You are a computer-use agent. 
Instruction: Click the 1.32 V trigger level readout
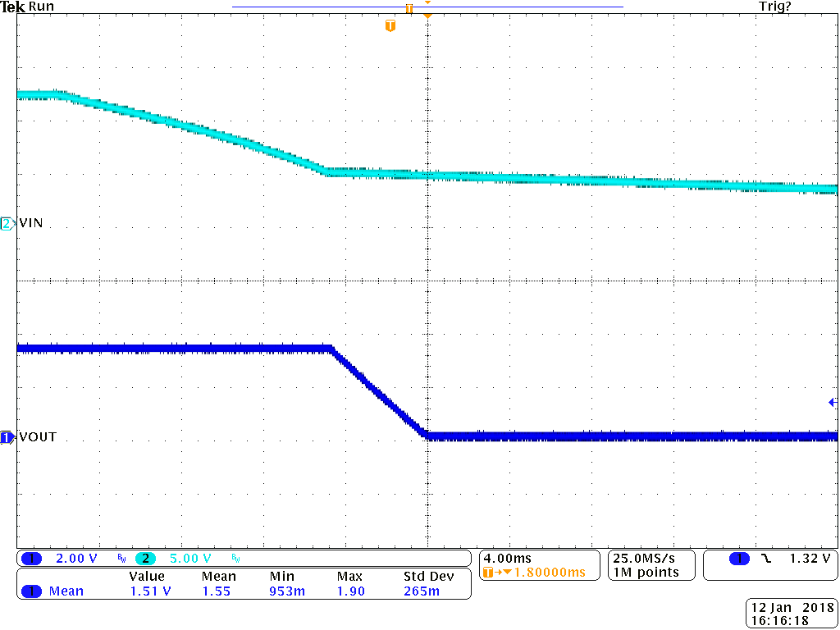tap(812, 558)
